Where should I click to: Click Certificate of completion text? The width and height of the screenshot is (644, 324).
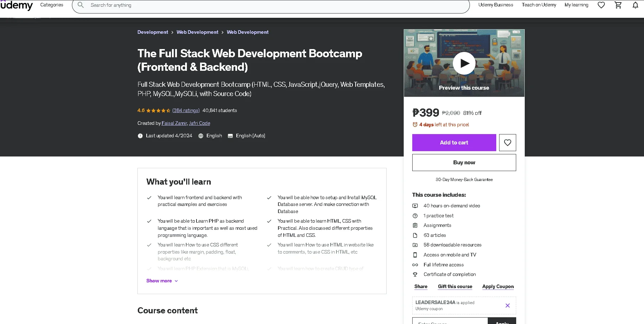pos(450,275)
